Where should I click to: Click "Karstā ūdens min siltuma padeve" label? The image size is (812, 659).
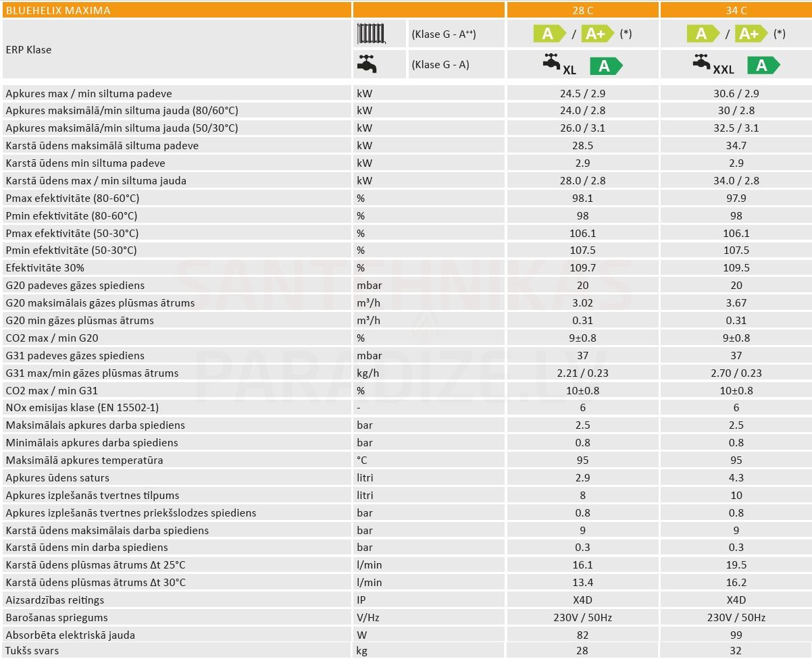[85, 163]
